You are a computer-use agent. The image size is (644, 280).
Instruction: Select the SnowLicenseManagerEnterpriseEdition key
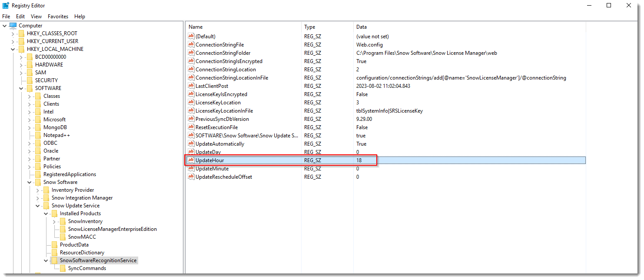point(113,229)
